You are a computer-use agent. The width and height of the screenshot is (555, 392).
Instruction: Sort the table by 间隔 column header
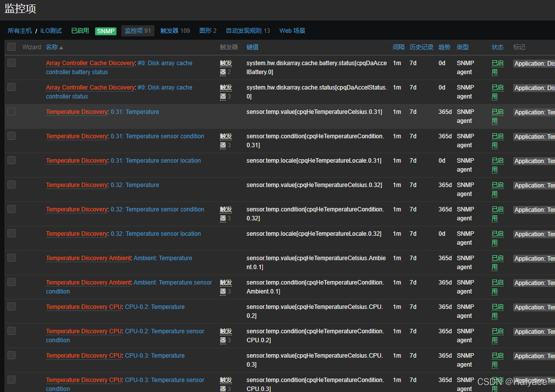tap(398, 47)
